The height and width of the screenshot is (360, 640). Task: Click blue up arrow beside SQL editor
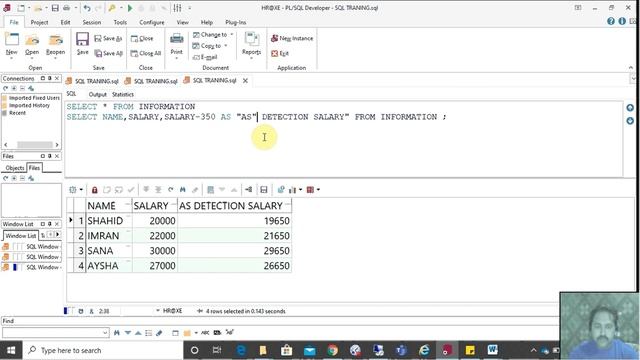pos(630,108)
